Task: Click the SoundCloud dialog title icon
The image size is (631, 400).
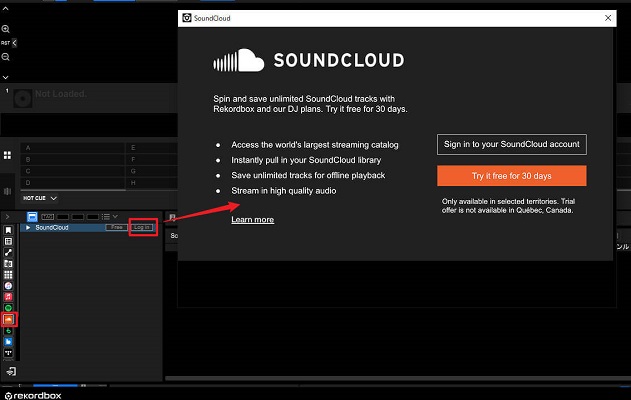Action: tap(187, 18)
